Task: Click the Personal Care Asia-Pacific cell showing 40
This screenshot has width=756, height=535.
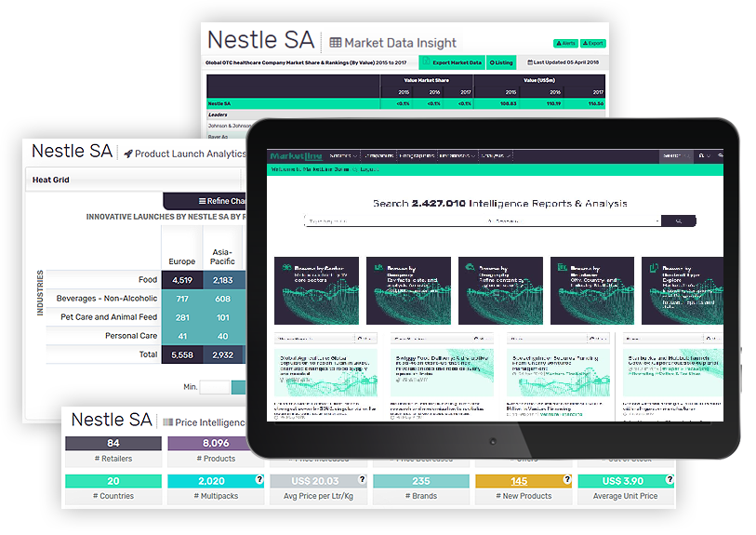Action: 223,336
